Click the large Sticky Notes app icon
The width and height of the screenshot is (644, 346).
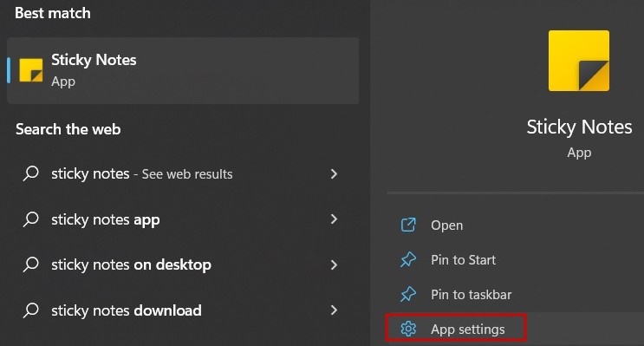click(579, 61)
